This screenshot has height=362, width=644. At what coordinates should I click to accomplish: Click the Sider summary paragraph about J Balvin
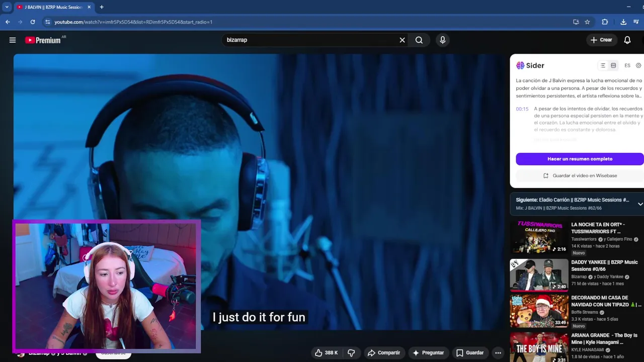tap(579, 88)
